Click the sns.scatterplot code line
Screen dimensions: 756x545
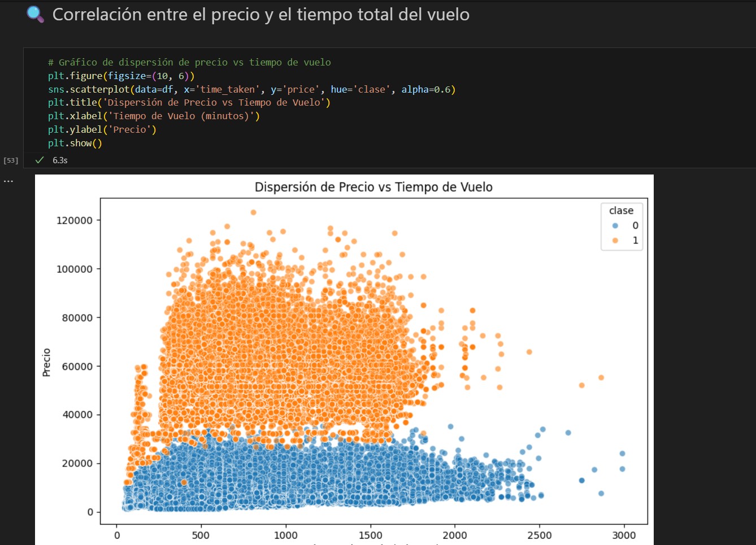pyautogui.click(x=251, y=89)
